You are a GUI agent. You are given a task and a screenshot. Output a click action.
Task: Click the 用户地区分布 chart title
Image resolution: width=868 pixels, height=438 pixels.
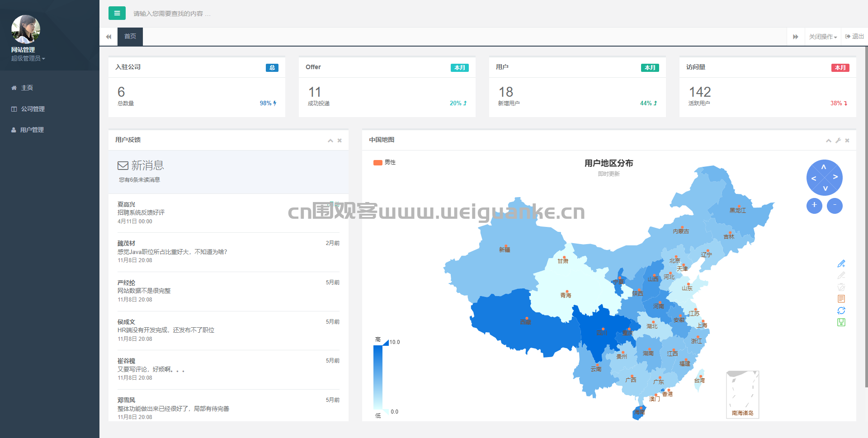pos(609,163)
